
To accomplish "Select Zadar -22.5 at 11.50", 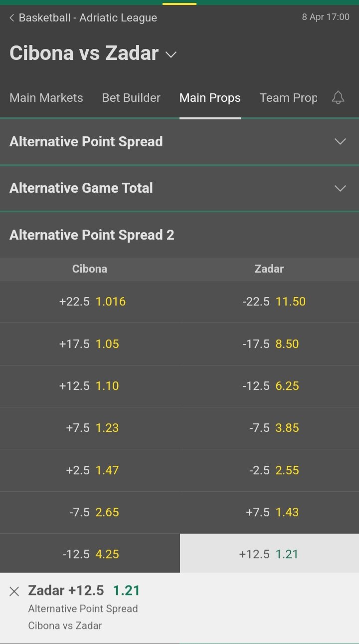I will pos(269,302).
